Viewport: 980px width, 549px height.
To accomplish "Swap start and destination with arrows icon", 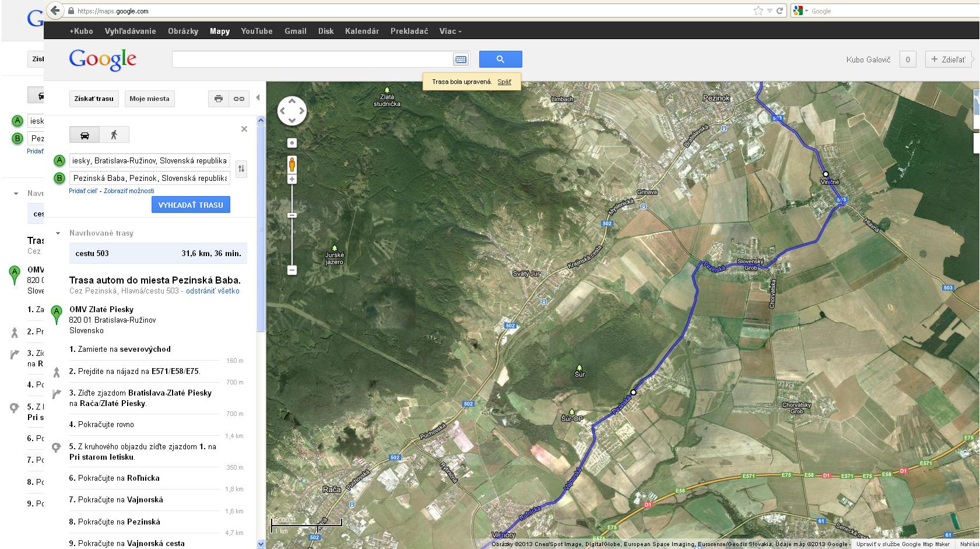I will click(241, 169).
